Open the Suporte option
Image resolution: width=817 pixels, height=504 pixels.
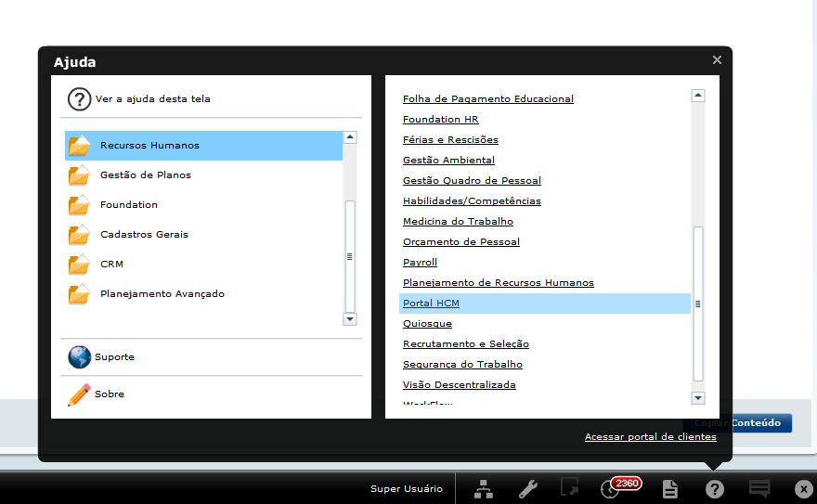(x=114, y=357)
